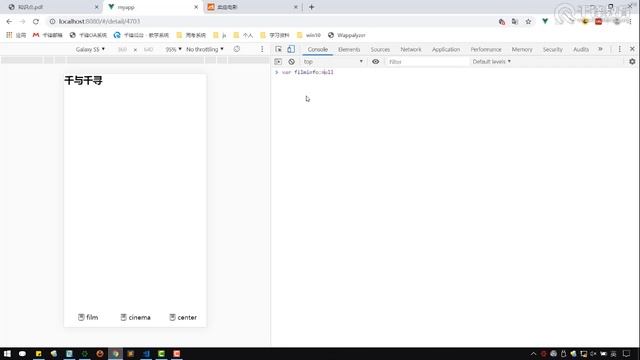Close the DevTools panel
Viewport: 640px width, 360px height.
pyautogui.click(x=632, y=49)
